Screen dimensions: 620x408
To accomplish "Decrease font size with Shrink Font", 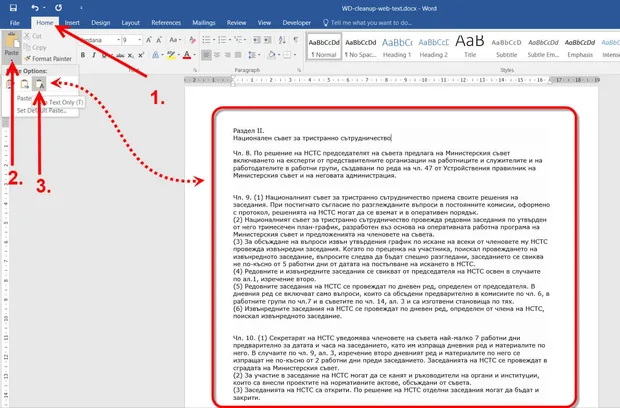I will (x=159, y=40).
